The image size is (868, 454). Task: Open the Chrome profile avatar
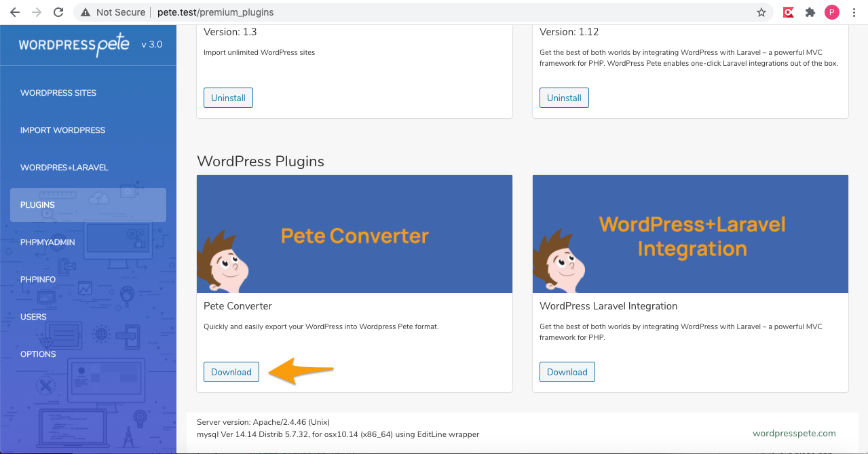[x=831, y=12]
